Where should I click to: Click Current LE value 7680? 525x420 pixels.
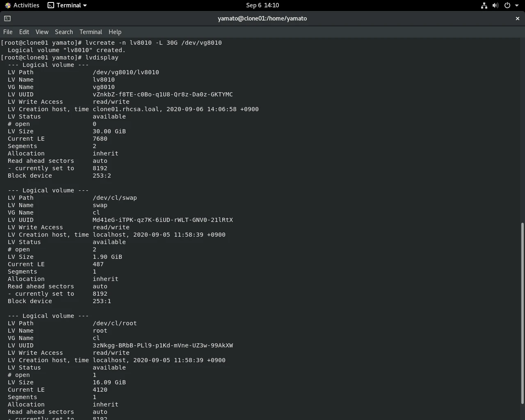point(100,139)
